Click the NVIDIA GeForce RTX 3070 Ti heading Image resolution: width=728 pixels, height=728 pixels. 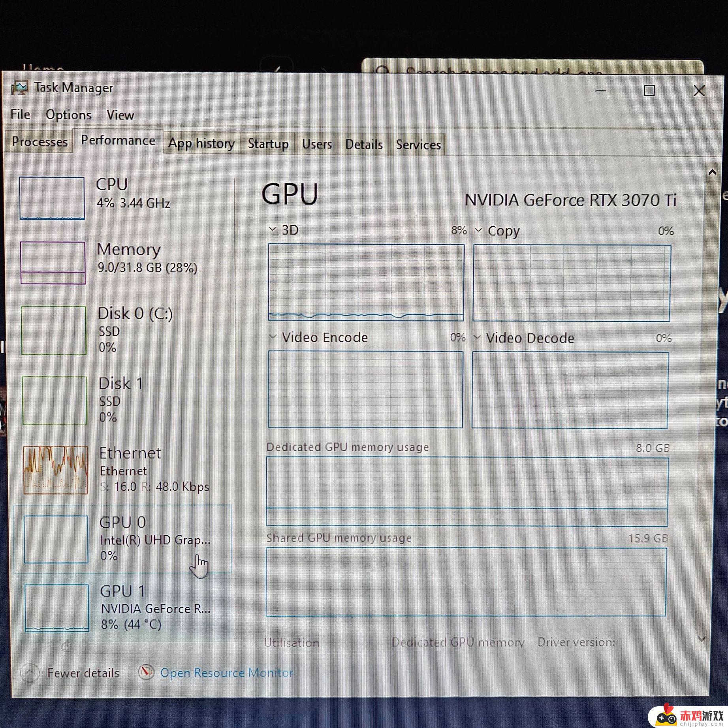[x=570, y=200]
